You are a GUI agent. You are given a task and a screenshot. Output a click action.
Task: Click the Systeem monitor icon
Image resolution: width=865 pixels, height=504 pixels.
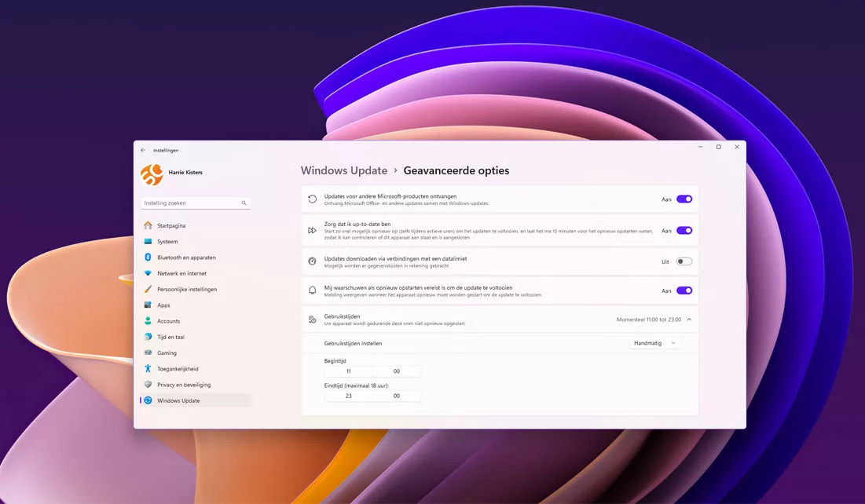[148, 242]
